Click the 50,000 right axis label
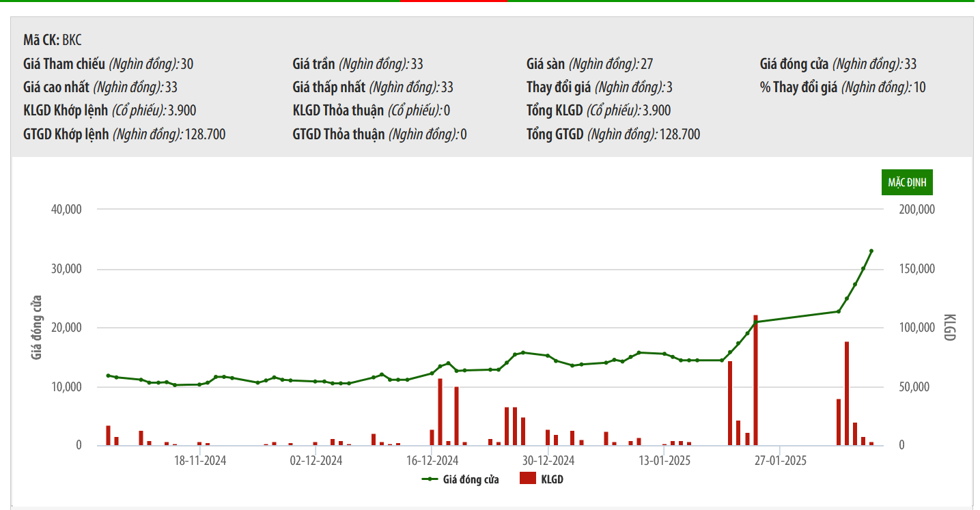980x510 pixels. pyautogui.click(x=914, y=386)
